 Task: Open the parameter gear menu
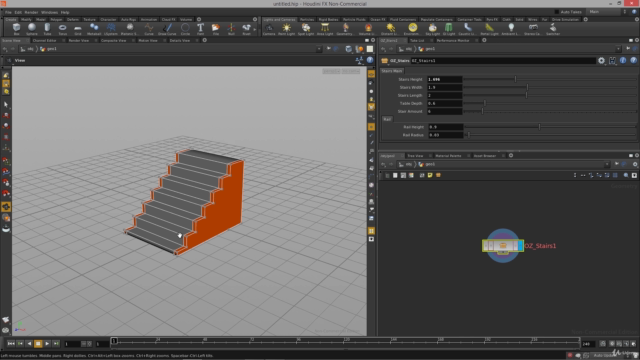(x=601, y=60)
